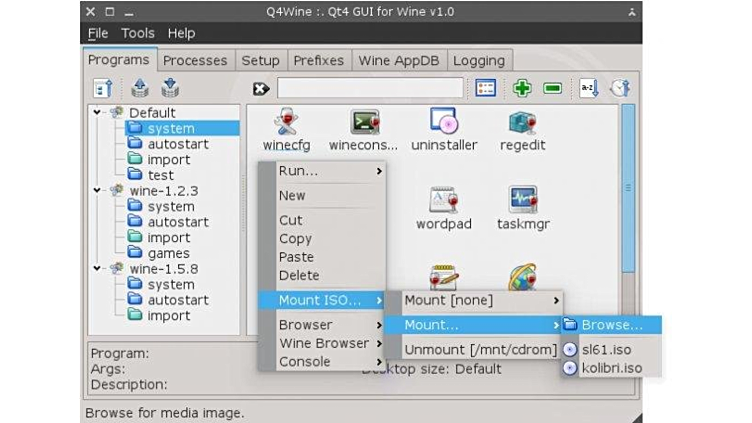
Task: Click the vertical scrollbar in the programs pane
Action: pos(628,200)
